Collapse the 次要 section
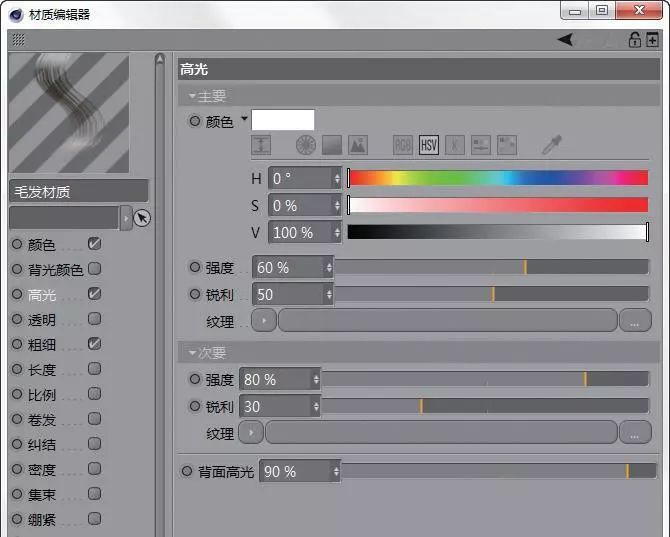Viewport: 670px width, 537px height. [192, 353]
